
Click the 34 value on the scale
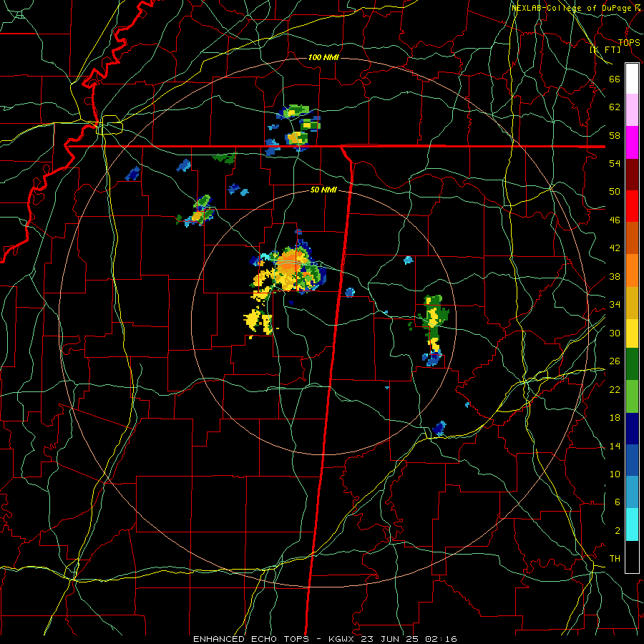(x=615, y=305)
